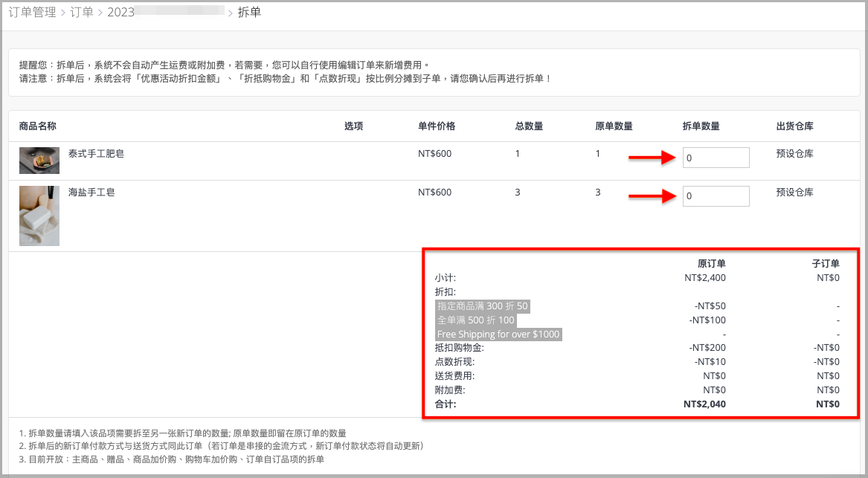Click the 小计 label

[446, 278]
